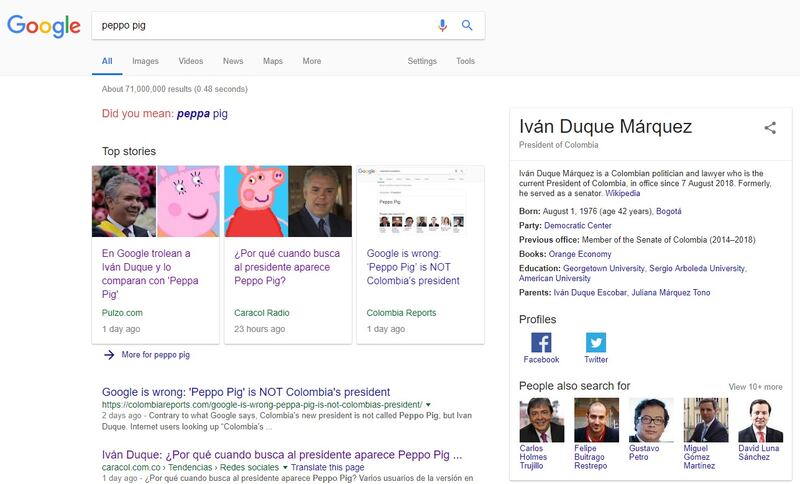The width and height of the screenshot is (800, 484).
Task: Share the Iván Duque Márquez knowledge panel
Action: pos(770,128)
